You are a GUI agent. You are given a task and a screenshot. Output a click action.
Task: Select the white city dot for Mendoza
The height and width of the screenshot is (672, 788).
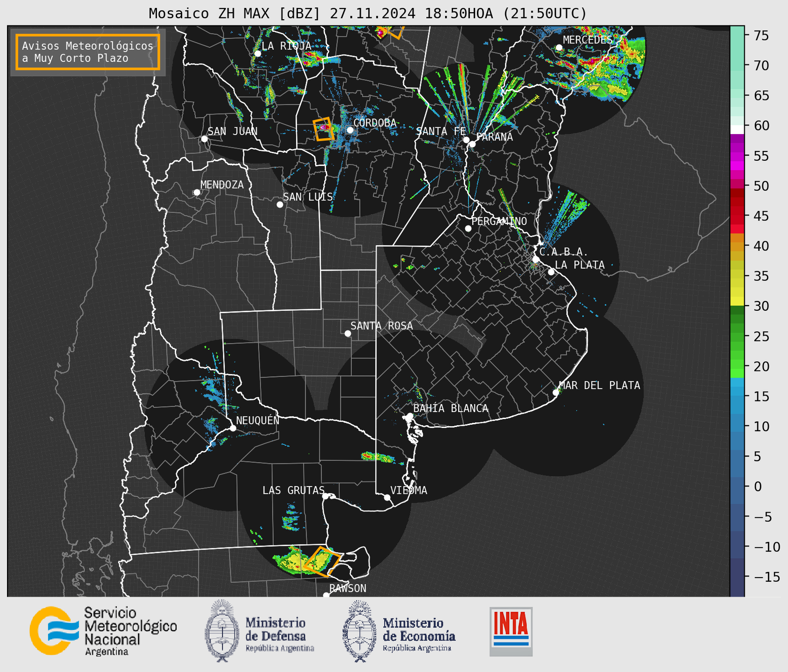pyautogui.click(x=197, y=193)
